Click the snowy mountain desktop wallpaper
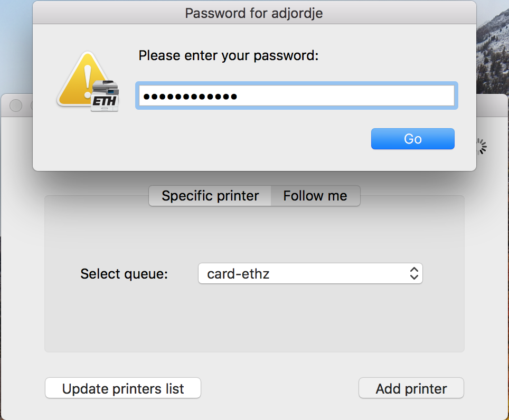The width and height of the screenshot is (509, 420). point(493,49)
